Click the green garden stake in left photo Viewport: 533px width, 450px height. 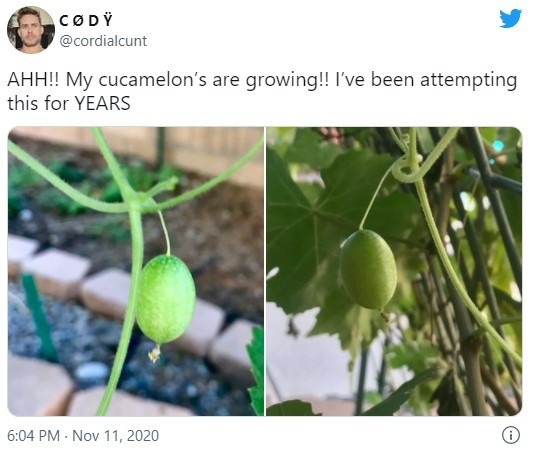point(40,318)
